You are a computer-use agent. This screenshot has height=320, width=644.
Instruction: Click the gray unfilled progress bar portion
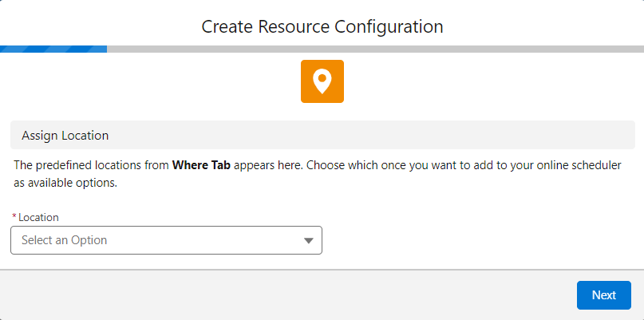click(375, 49)
